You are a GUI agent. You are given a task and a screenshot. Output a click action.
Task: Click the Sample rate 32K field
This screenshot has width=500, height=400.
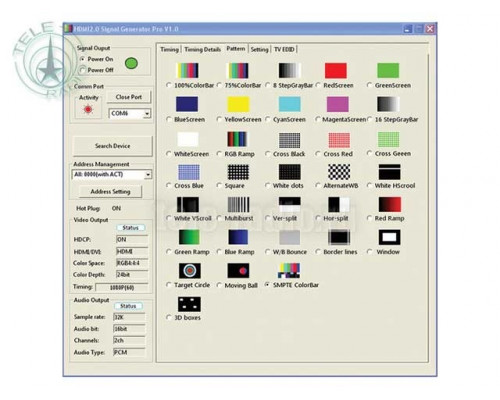click(129, 317)
